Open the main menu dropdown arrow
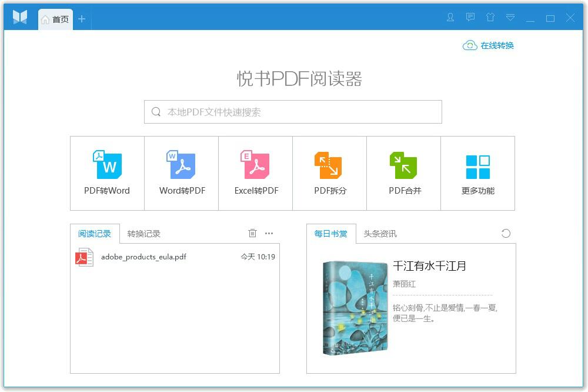 [510, 18]
